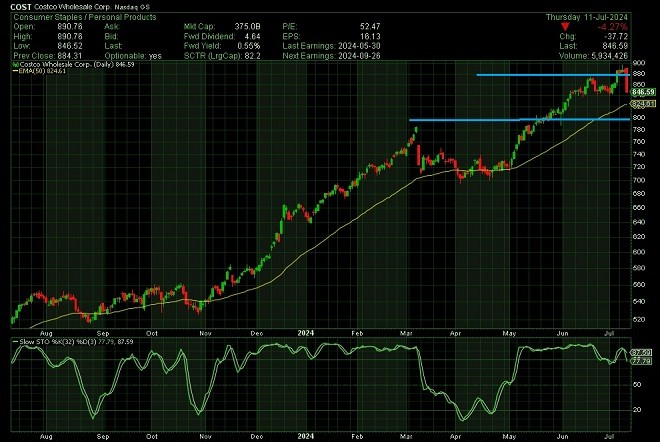660x442 pixels.
Task: Click the P/E value 52.47
Action: point(370,27)
